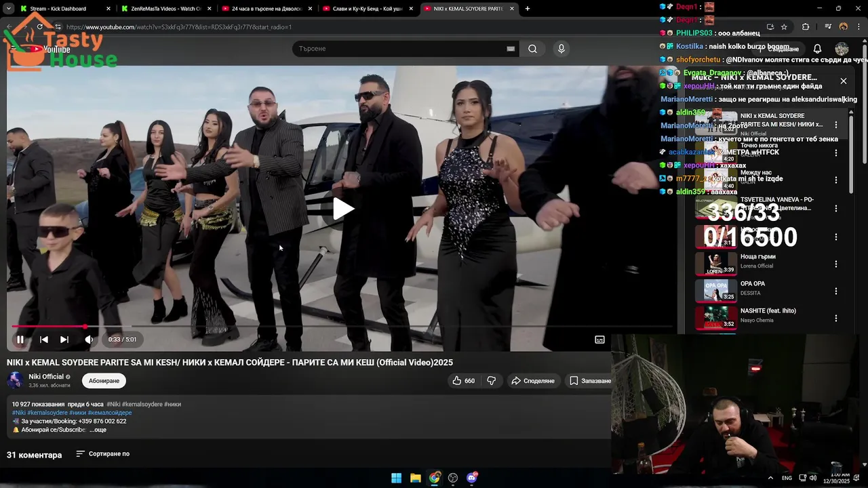The image size is (868, 488).
Task: Open File Explorer from the taskbar
Action: pos(416,478)
